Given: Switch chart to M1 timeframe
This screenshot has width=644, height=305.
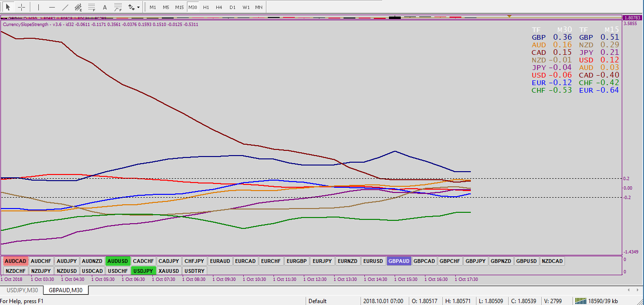Looking at the screenshot, I should coord(153,7).
